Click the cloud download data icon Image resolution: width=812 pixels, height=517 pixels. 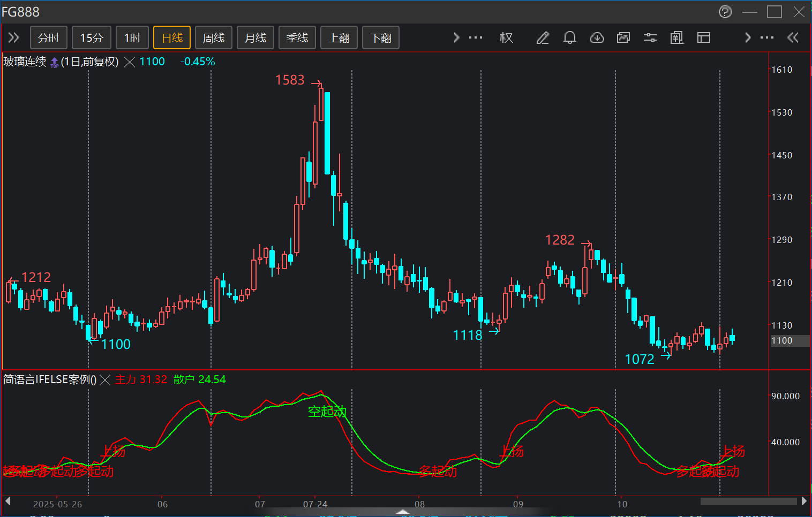coord(597,37)
